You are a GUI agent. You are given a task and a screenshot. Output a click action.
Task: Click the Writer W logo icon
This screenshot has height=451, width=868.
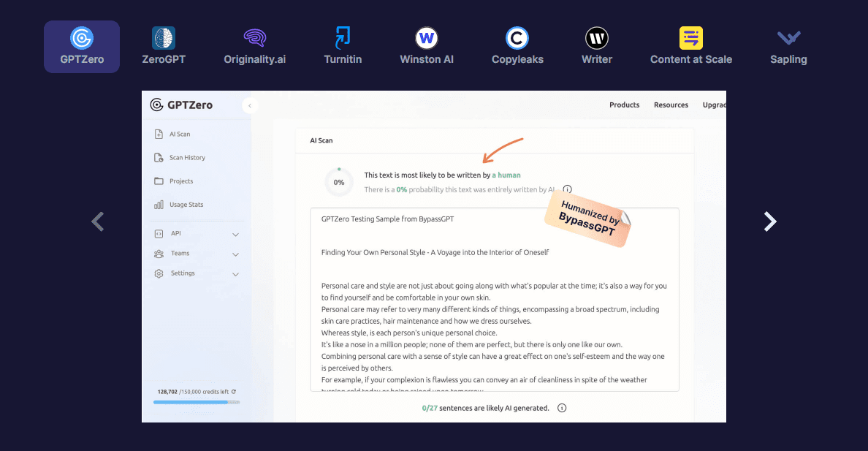pos(597,38)
